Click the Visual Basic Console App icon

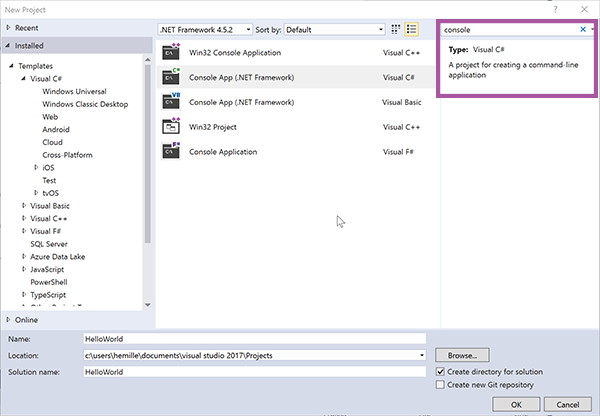[171, 102]
